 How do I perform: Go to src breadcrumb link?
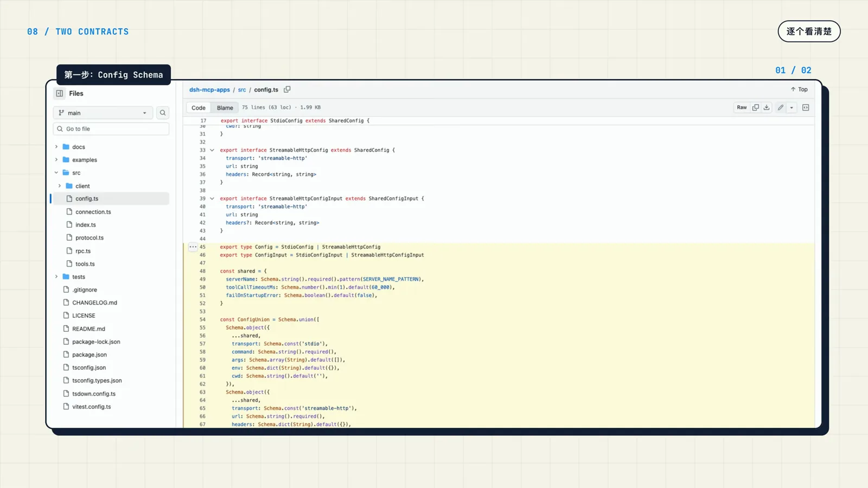coord(242,90)
